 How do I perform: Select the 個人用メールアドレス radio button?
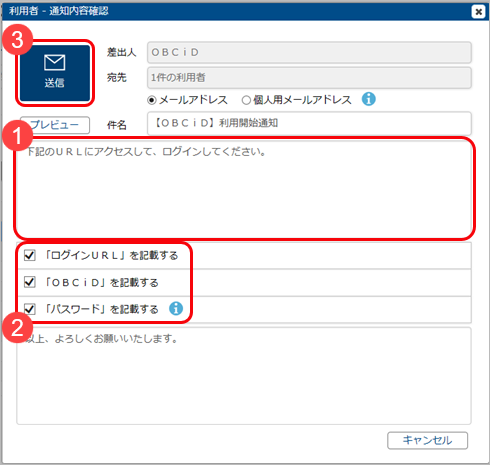coord(246,100)
